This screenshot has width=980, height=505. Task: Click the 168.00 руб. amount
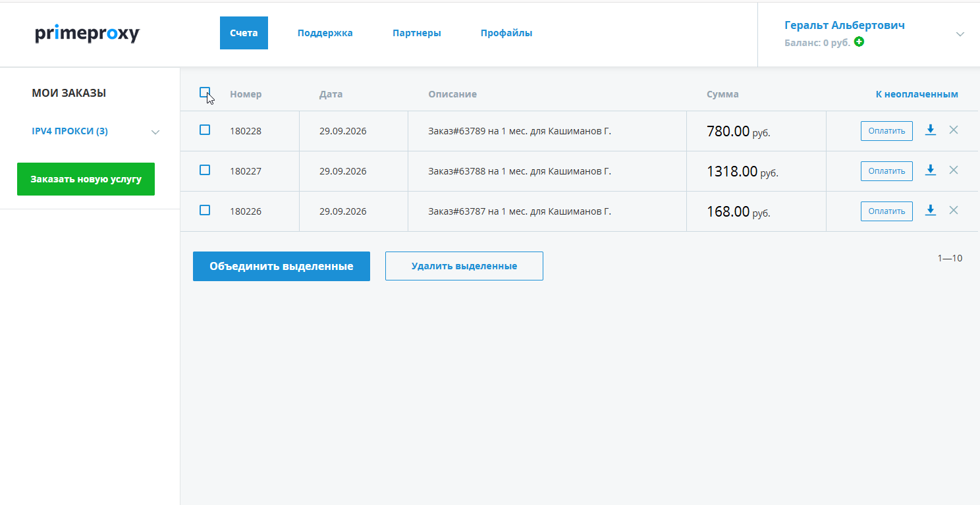pos(738,212)
